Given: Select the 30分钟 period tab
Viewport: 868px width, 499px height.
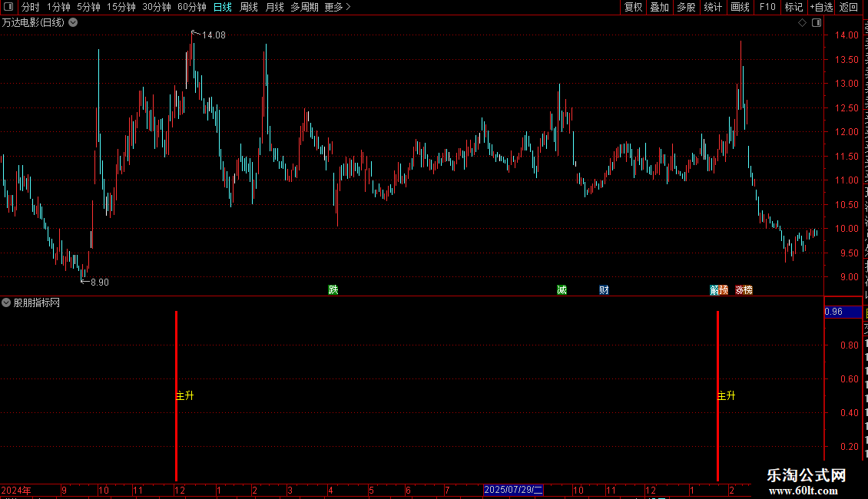Looking at the screenshot, I should pyautogui.click(x=157, y=7).
